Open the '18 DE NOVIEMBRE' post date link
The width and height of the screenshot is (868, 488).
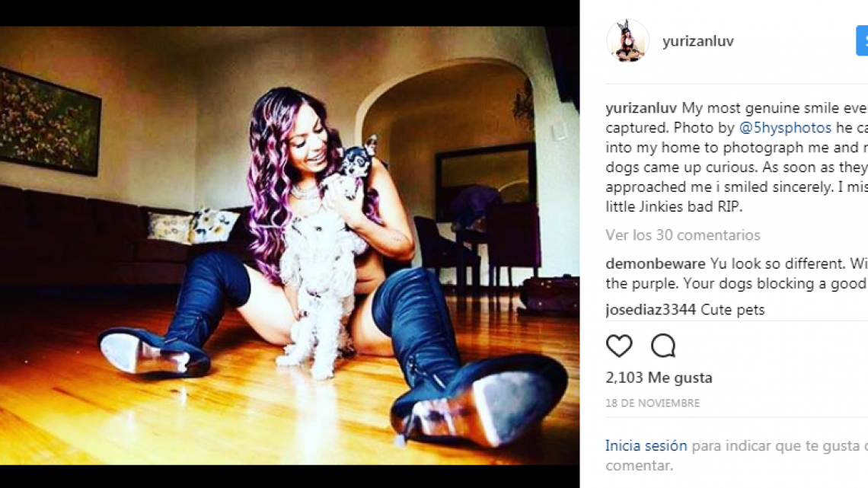[x=653, y=403]
